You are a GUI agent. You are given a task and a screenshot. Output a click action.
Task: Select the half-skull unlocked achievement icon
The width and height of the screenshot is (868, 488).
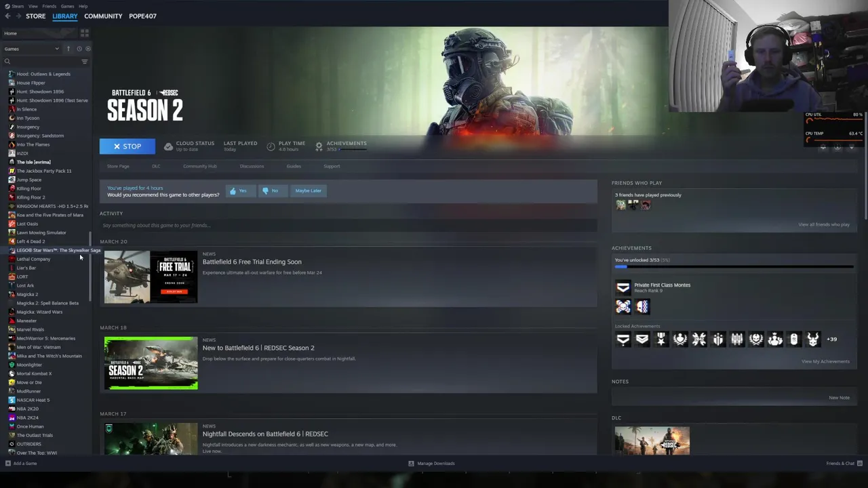click(x=642, y=307)
